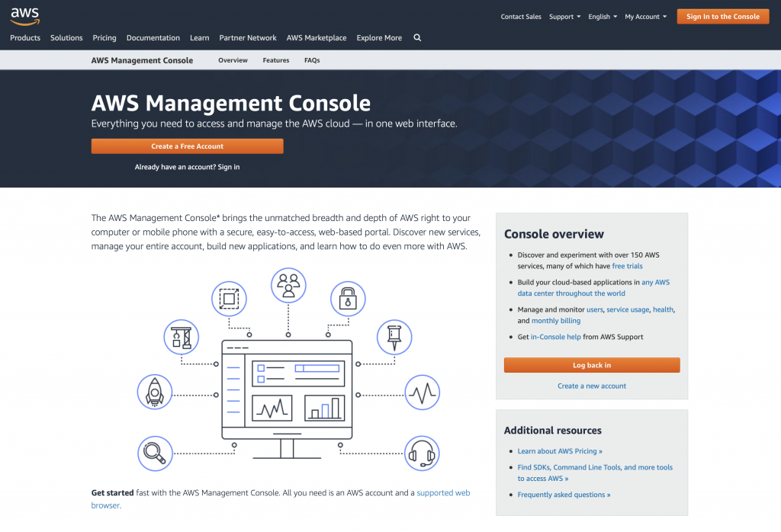Click the AWS Management Console hero heading
Viewport: 781px width, 532px height.
point(231,103)
